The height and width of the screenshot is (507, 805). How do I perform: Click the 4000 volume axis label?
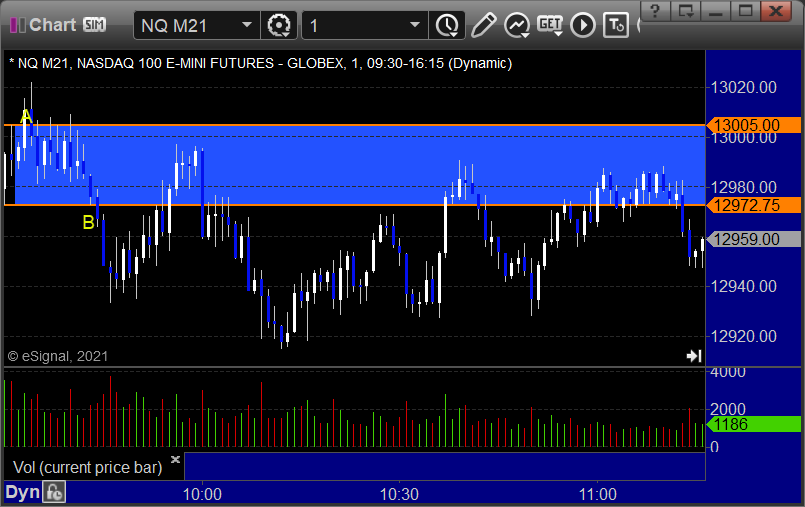point(727,373)
